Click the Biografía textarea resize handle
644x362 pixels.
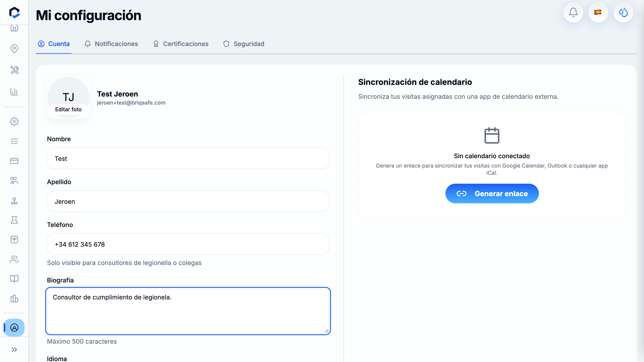pyautogui.click(x=326, y=331)
